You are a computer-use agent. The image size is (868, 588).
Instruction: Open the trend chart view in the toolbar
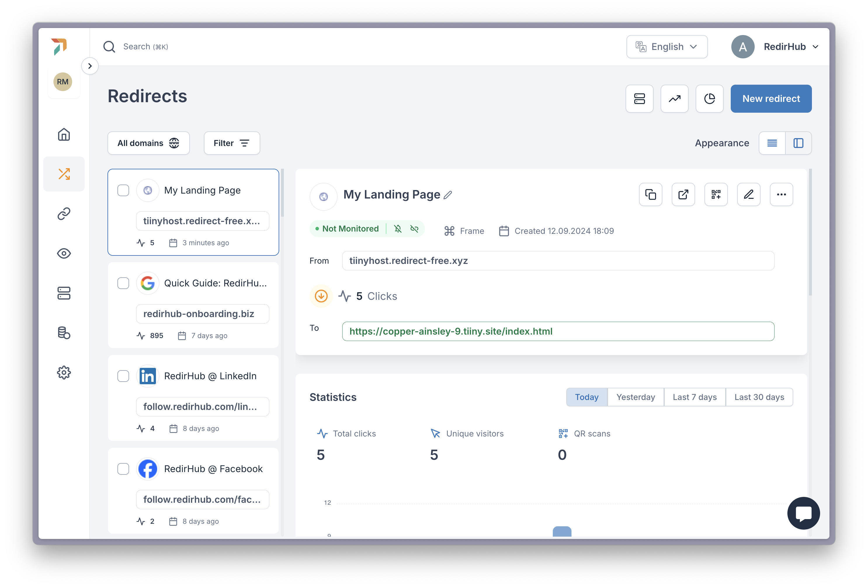pyautogui.click(x=675, y=99)
